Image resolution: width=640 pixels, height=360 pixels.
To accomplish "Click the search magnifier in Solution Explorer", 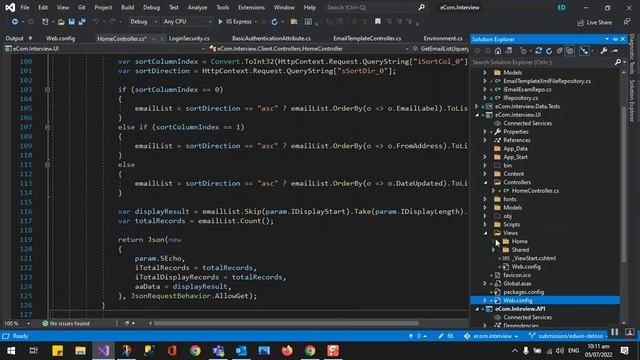I will click(x=618, y=62).
